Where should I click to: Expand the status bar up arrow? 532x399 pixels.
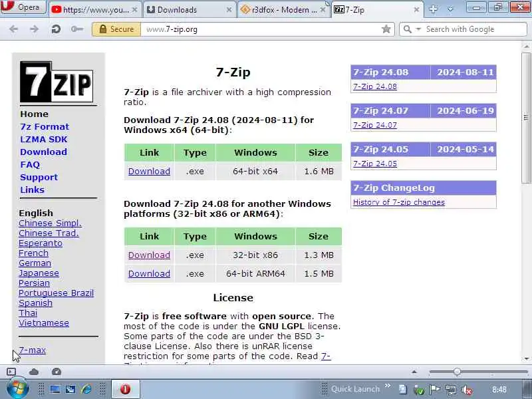414,372
